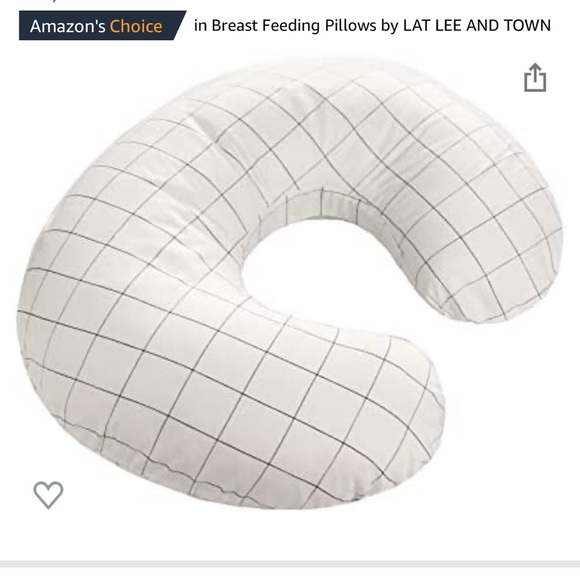Click the LAT LEE portion of the seller name
This screenshot has width=580, height=580.
432,26
